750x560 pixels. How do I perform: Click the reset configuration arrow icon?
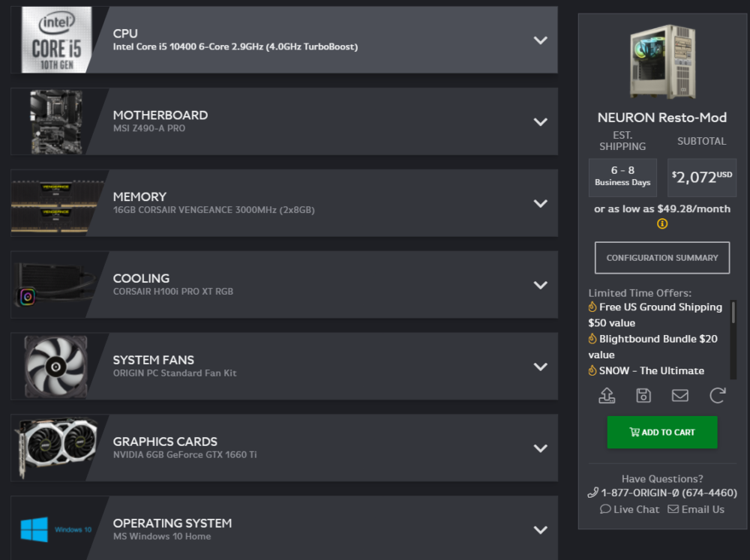pos(717,396)
